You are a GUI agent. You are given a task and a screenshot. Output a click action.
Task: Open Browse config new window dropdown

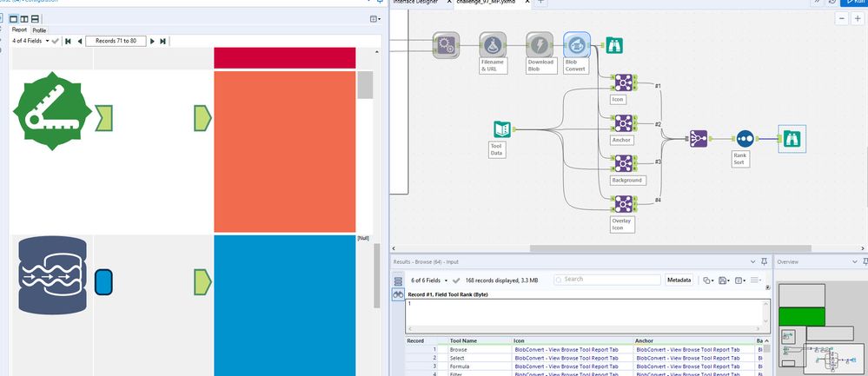click(374, 19)
